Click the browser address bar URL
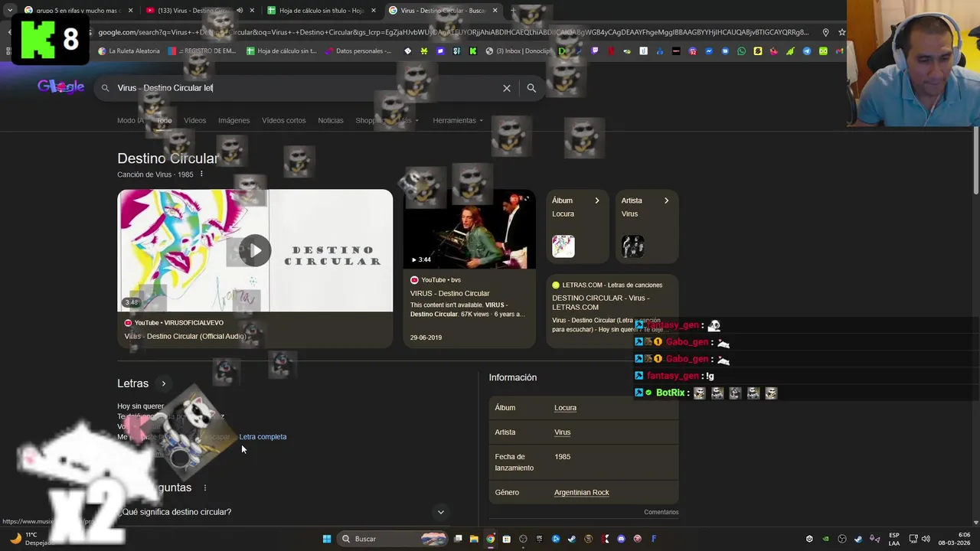 pos(453,32)
